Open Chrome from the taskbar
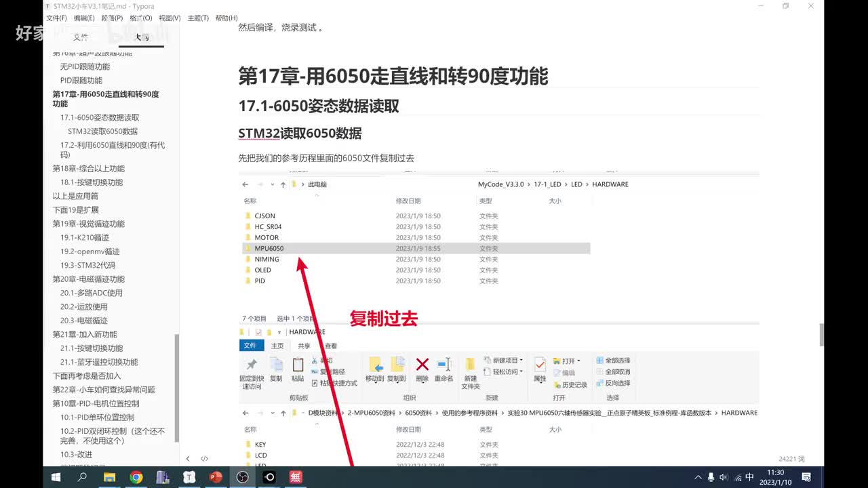Screen dimensions: 868x488 (x=136, y=477)
